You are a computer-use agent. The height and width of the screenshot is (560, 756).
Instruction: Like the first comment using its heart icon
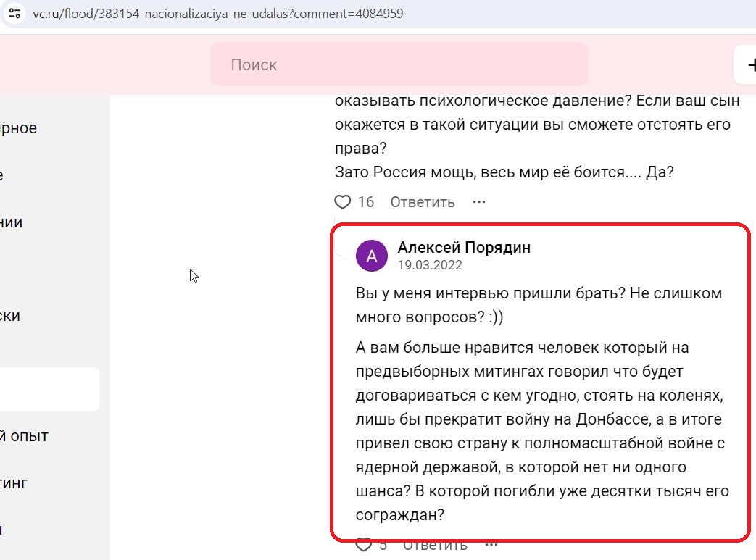point(342,201)
